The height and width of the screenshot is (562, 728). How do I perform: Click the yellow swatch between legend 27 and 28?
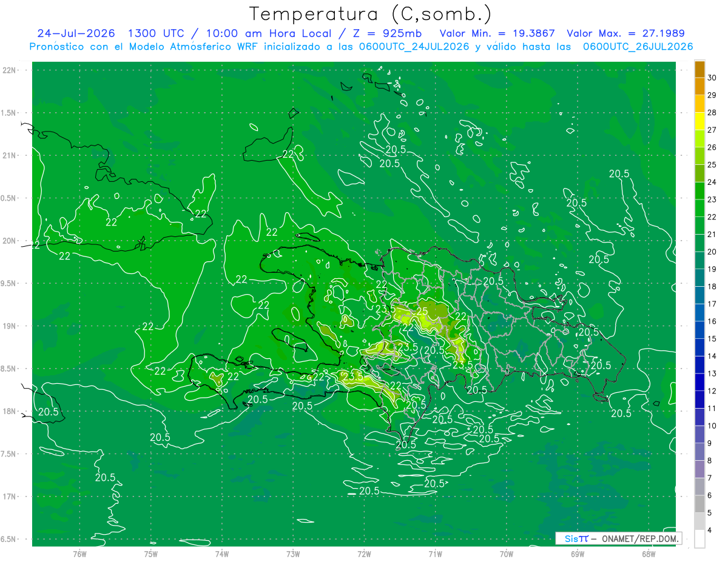[700, 121]
